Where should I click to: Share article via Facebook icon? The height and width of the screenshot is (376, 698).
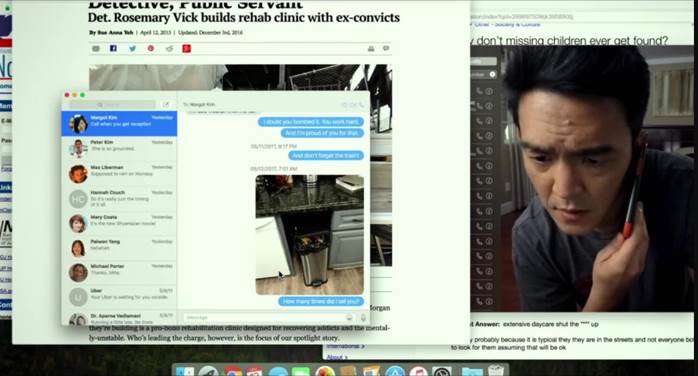113,48
